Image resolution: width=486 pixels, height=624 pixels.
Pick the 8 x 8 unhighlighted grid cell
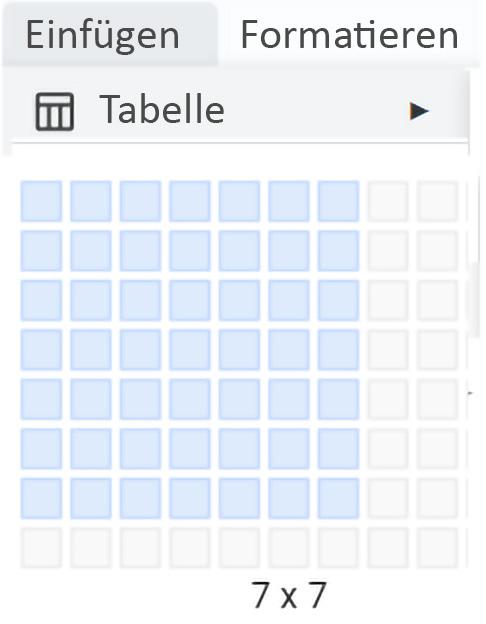(x=388, y=548)
